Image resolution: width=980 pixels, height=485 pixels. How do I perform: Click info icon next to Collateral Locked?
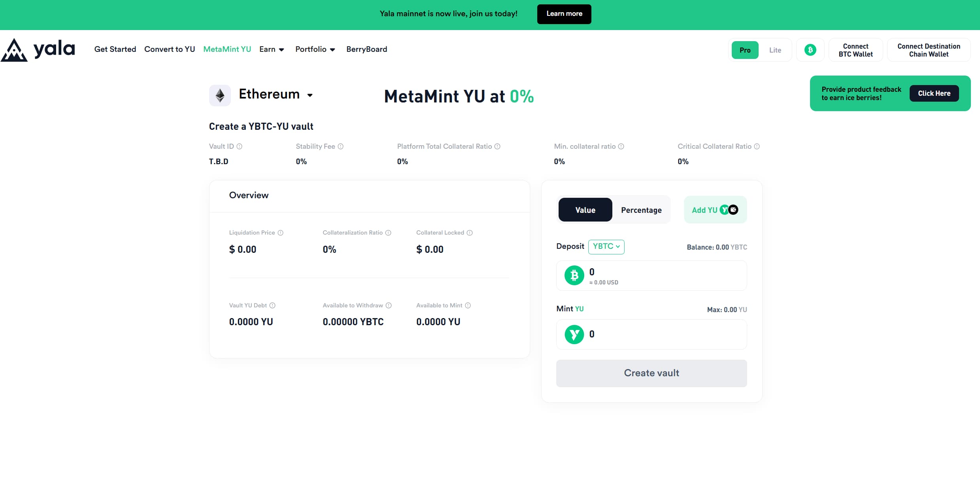click(x=470, y=233)
